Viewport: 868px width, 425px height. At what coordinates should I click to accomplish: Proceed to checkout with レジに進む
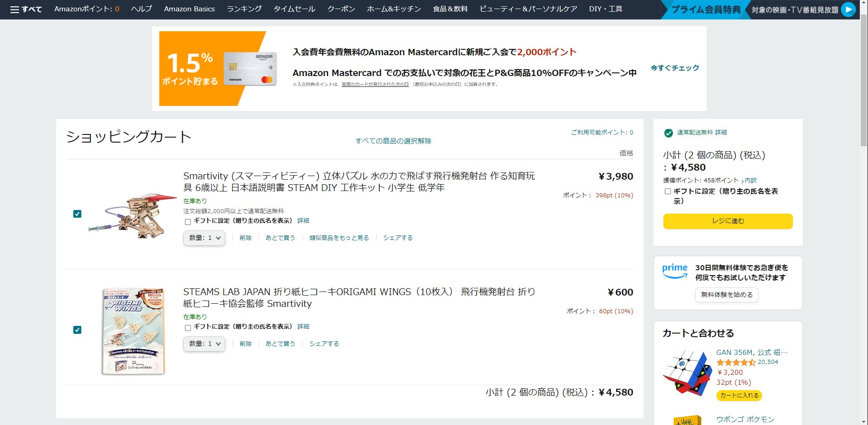(x=728, y=221)
